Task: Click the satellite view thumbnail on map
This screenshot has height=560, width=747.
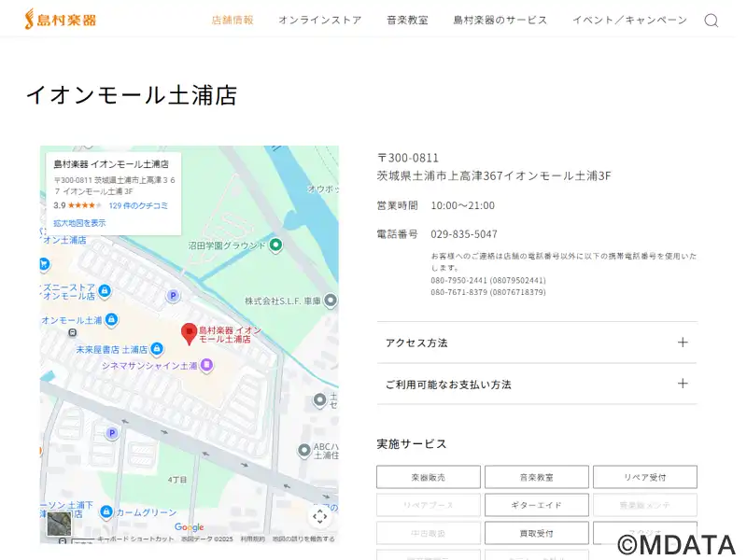Action: [59, 525]
